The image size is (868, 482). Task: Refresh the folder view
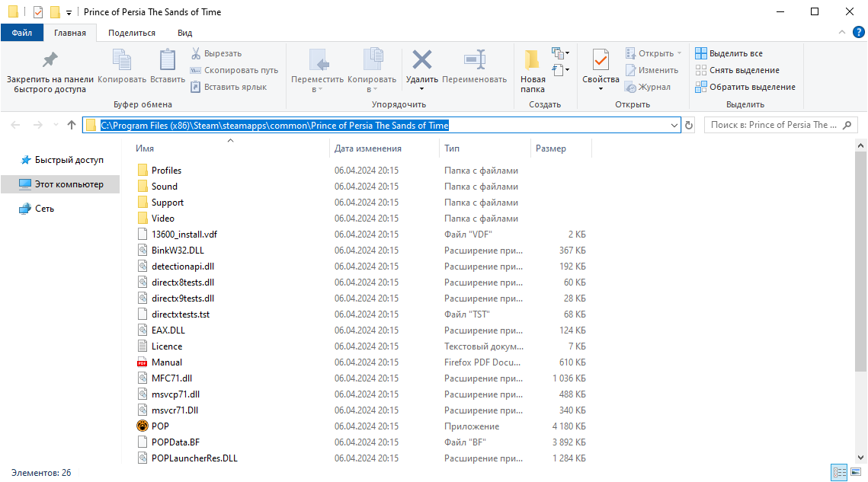689,125
